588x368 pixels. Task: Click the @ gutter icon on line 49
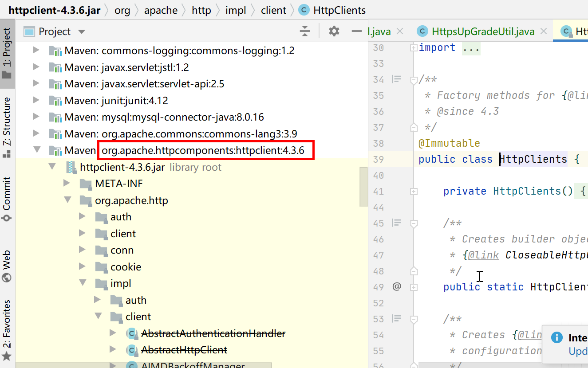coord(397,287)
